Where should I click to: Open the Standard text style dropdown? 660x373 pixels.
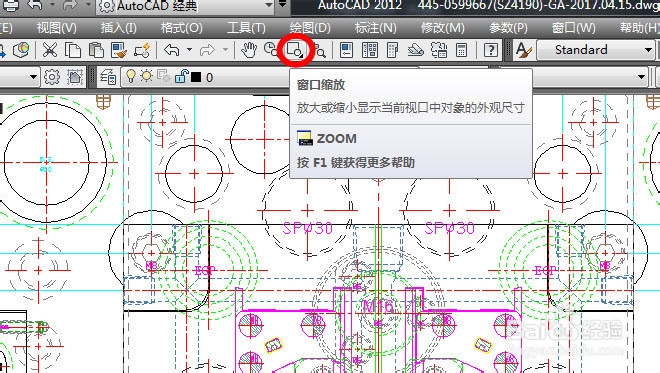[x=648, y=50]
